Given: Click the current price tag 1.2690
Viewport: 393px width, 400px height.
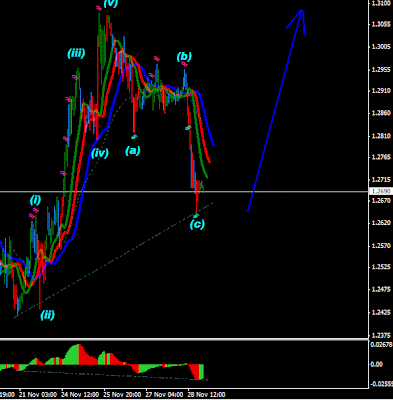Looking at the screenshot, I should [380, 192].
